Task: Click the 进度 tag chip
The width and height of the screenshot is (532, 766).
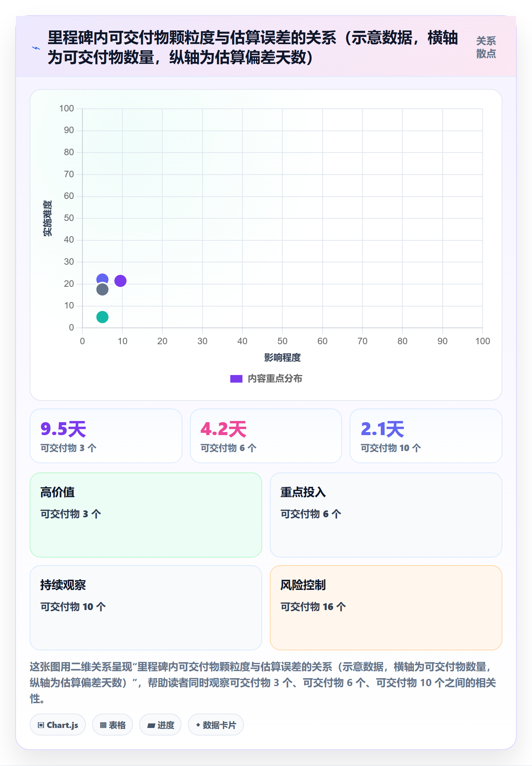Action: point(160,725)
